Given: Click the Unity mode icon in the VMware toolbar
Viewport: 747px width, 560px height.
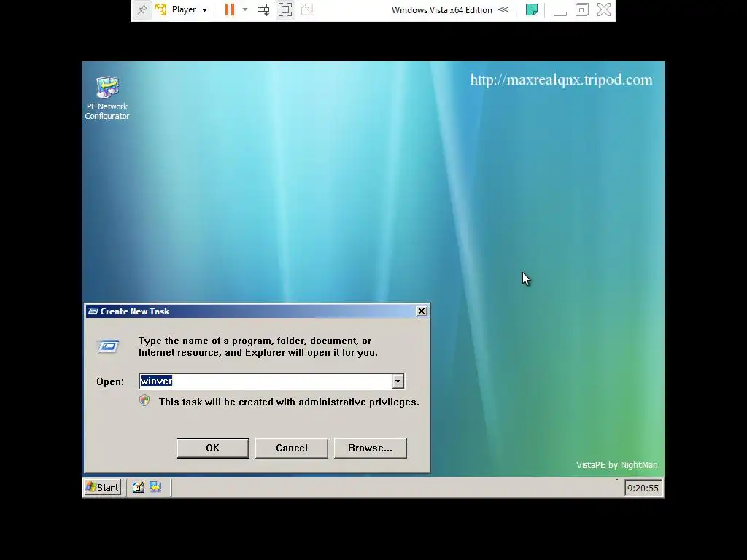Looking at the screenshot, I should tap(307, 9).
